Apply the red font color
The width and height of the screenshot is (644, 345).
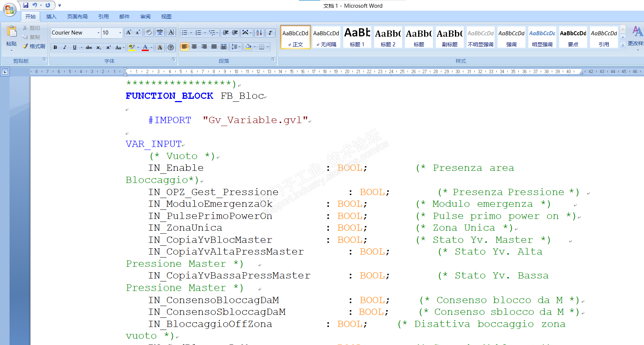145,47
